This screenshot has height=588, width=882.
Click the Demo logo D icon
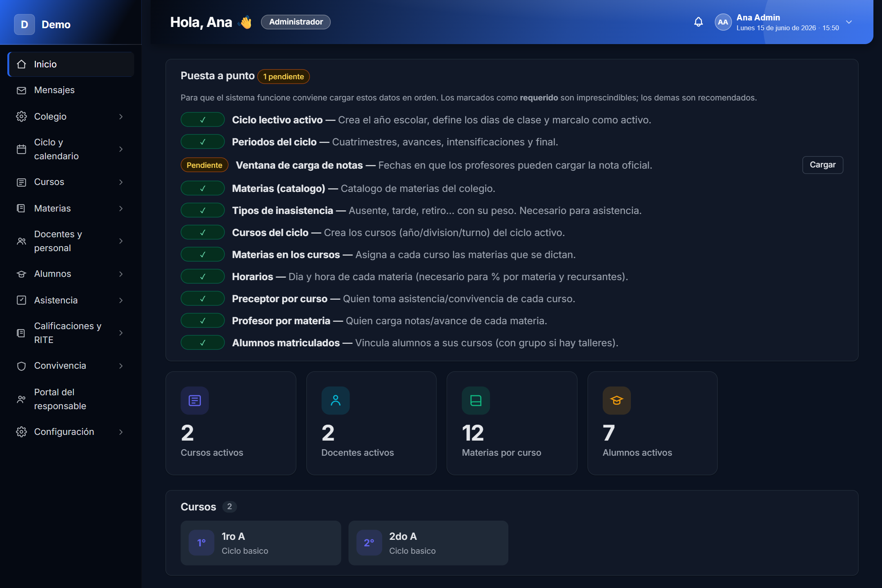tap(24, 24)
